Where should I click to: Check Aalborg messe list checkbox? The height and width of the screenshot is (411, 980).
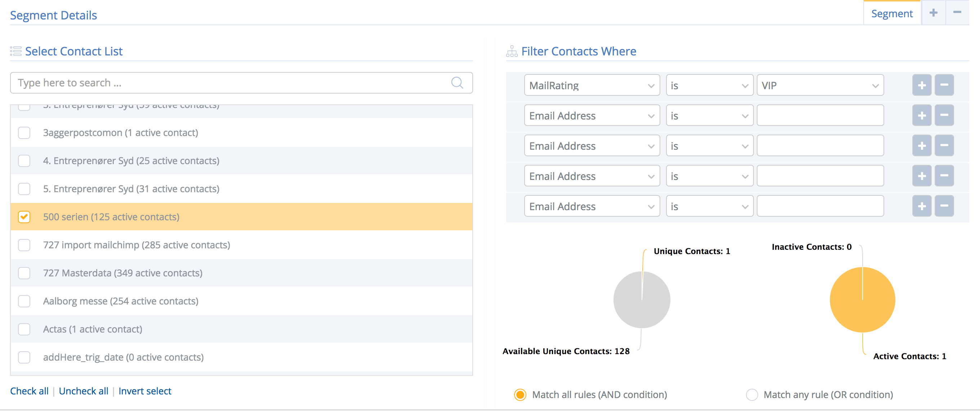pyautogui.click(x=24, y=301)
